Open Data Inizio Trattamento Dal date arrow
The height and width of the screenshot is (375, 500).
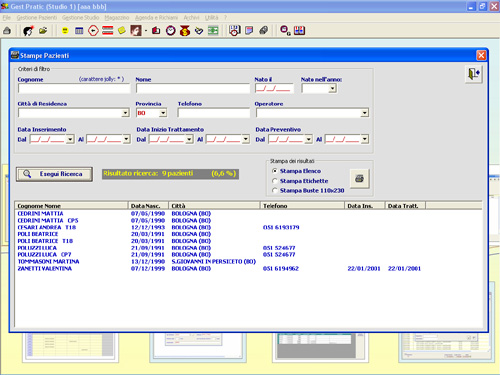(x=189, y=139)
